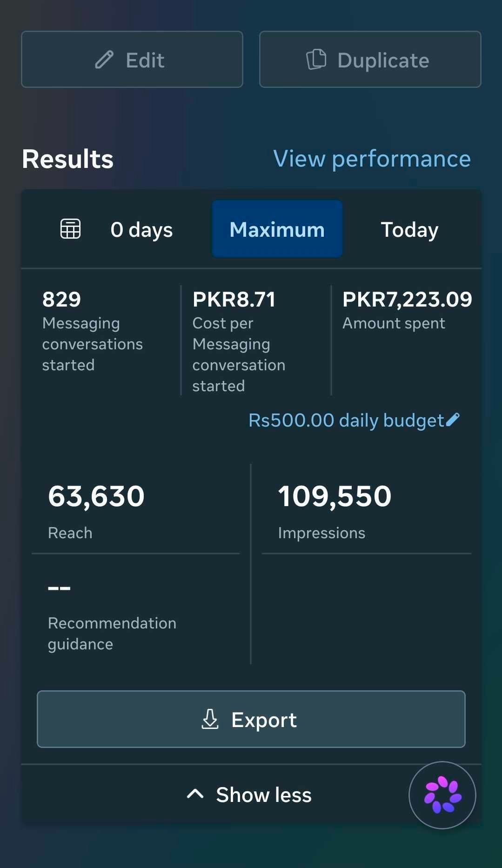Select the PKR7,223.09 Amount spent metric

tap(407, 310)
